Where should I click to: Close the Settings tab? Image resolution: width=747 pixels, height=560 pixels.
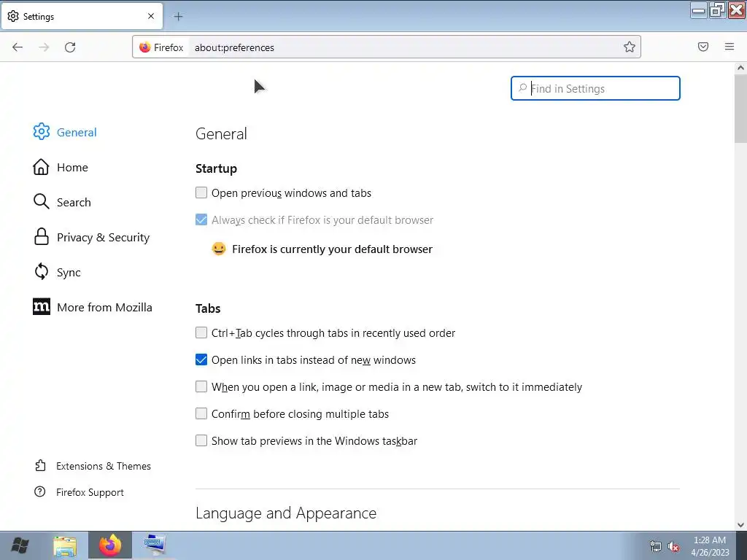151,16
